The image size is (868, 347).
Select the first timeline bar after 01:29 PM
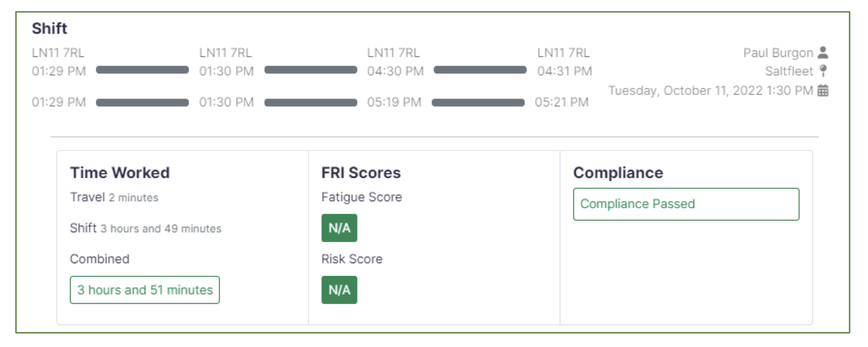(x=142, y=70)
